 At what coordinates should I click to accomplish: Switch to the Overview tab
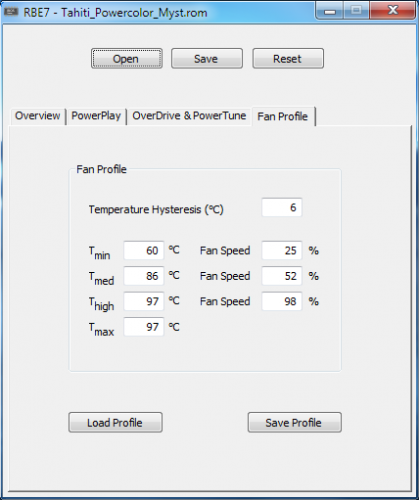point(37,116)
